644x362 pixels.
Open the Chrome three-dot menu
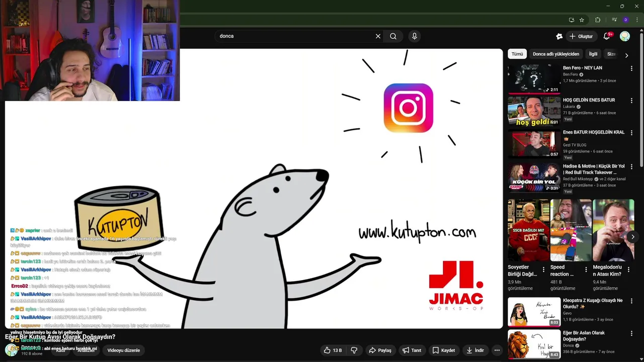pyautogui.click(x=637, y=20)
